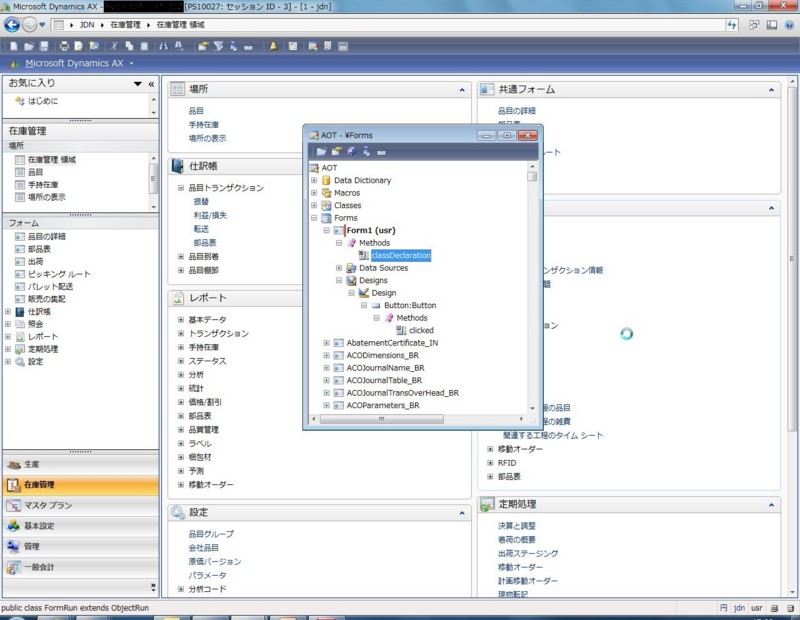Click はじめに in favorites list
800x620 pixels.
point(43,101)
